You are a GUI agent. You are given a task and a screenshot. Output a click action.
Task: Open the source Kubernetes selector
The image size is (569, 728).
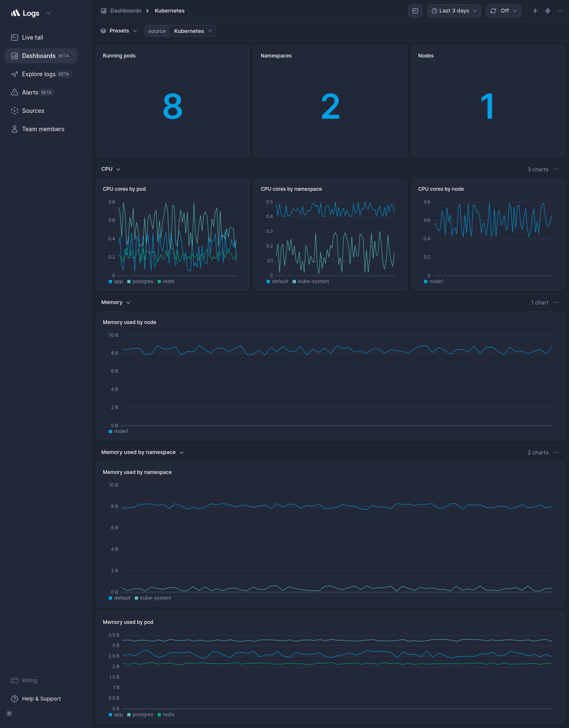click(x=180, y=31)
